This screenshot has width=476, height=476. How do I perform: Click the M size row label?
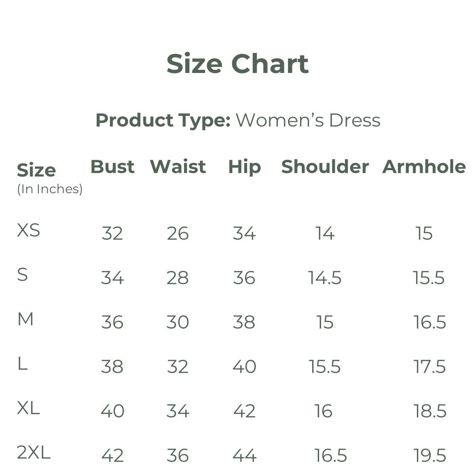click(x=25, y=319)
